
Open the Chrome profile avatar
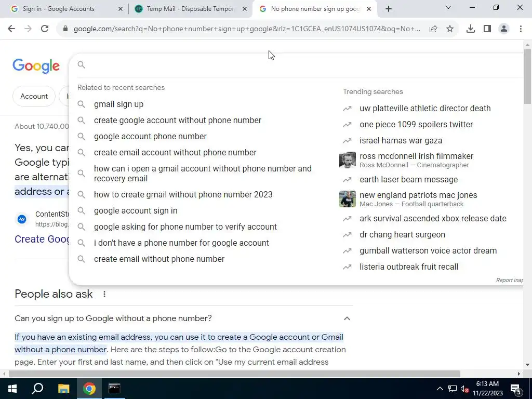tap(504, 29)
